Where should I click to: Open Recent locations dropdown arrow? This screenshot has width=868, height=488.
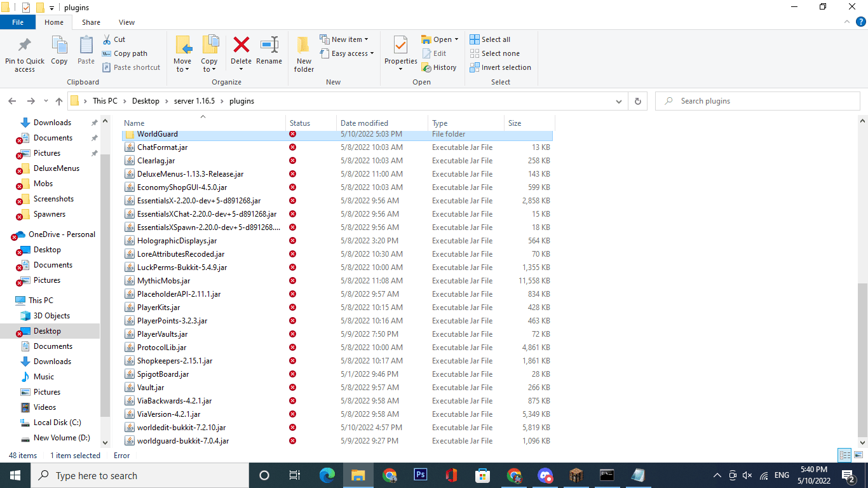click(46, 101)
